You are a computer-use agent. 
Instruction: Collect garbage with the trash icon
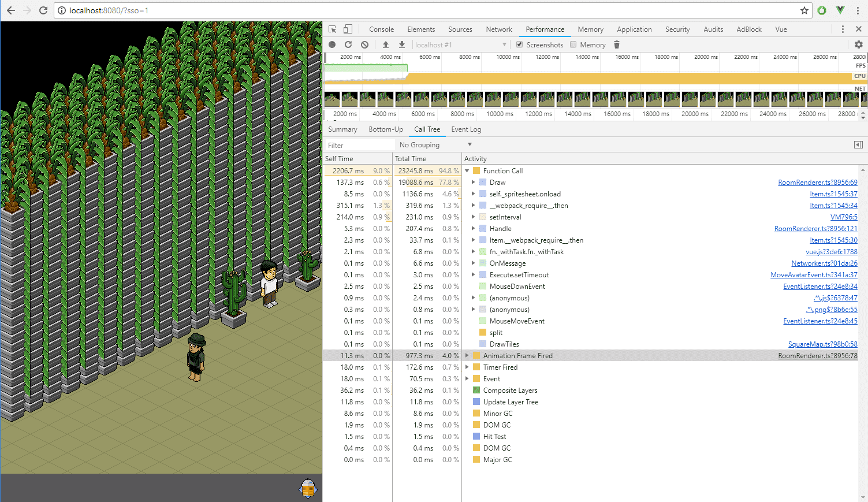(616, 44)
